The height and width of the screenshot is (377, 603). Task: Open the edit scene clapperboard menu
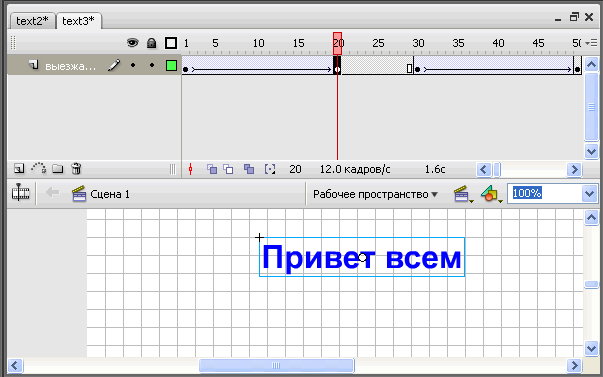click(x=463, y=194)
